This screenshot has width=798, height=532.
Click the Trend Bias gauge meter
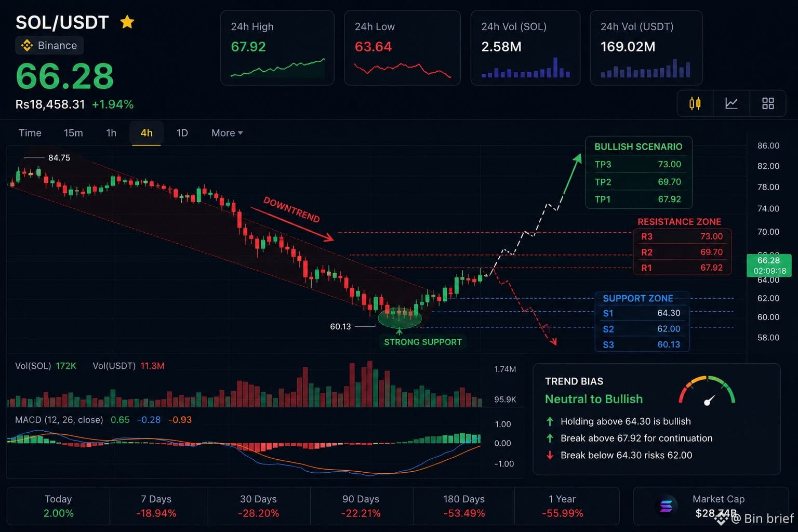(x=707, y=391)
